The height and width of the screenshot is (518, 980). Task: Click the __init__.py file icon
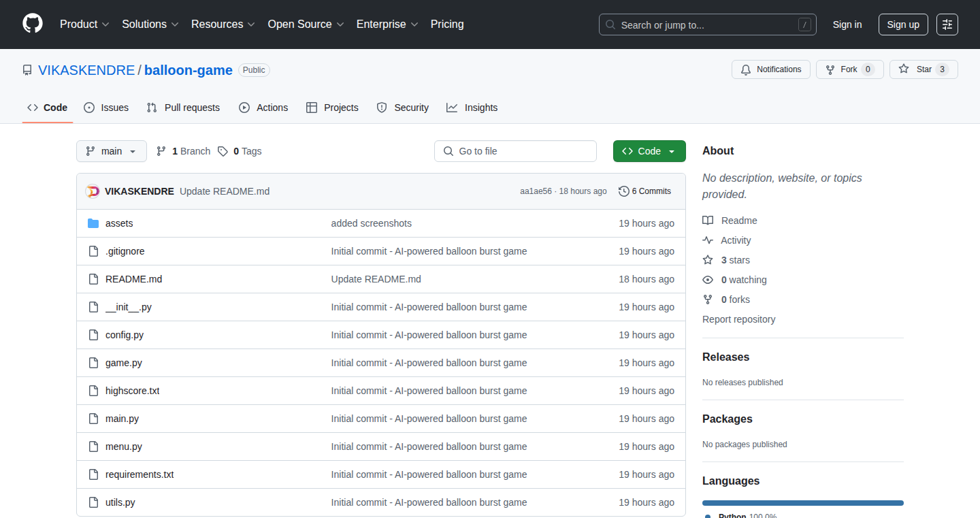[x=93, y=307]
